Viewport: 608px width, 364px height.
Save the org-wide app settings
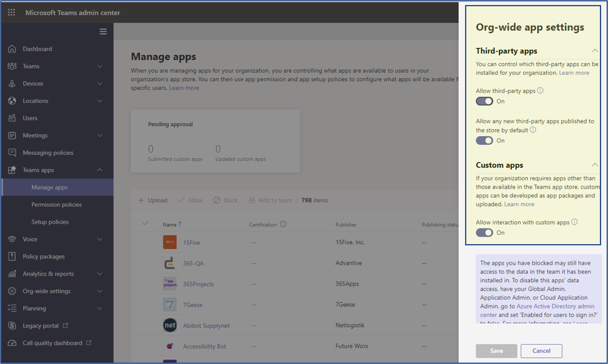pos(496,351)
